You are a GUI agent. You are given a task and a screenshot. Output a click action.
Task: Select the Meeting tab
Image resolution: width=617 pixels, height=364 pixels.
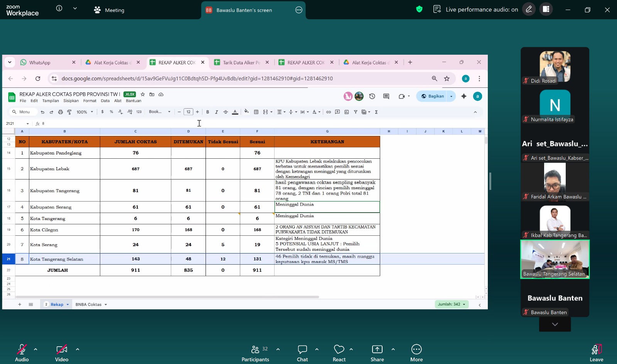[x=109, y=10]
